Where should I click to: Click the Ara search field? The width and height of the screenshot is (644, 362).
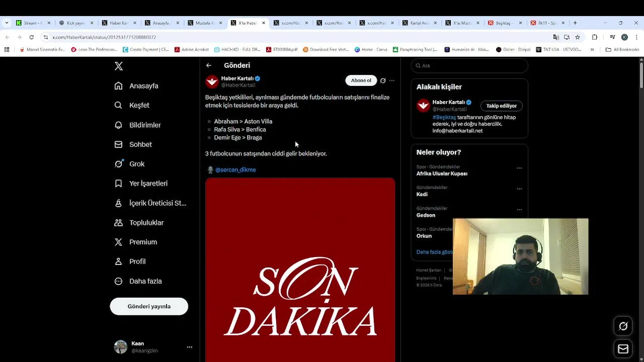[x=469, y=66]
